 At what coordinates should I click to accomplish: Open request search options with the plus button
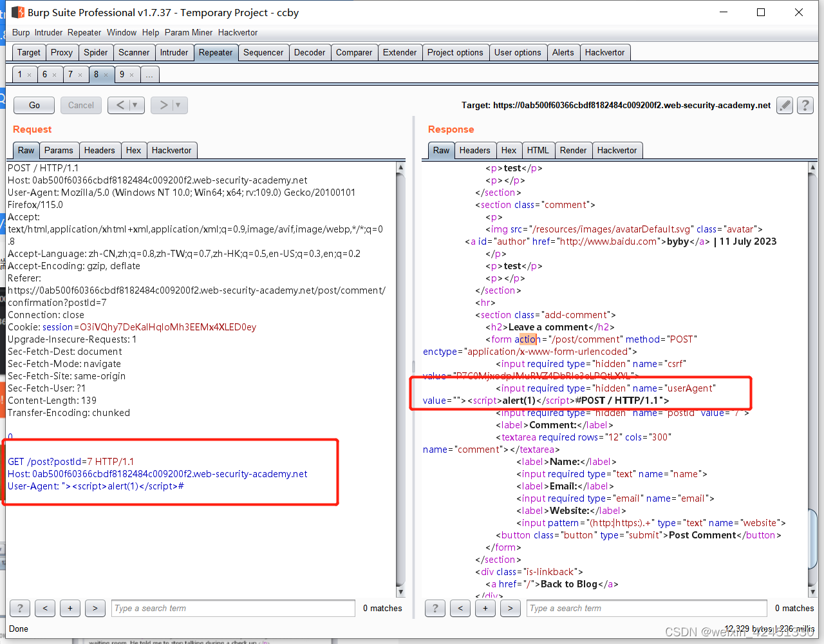[70, 608]
